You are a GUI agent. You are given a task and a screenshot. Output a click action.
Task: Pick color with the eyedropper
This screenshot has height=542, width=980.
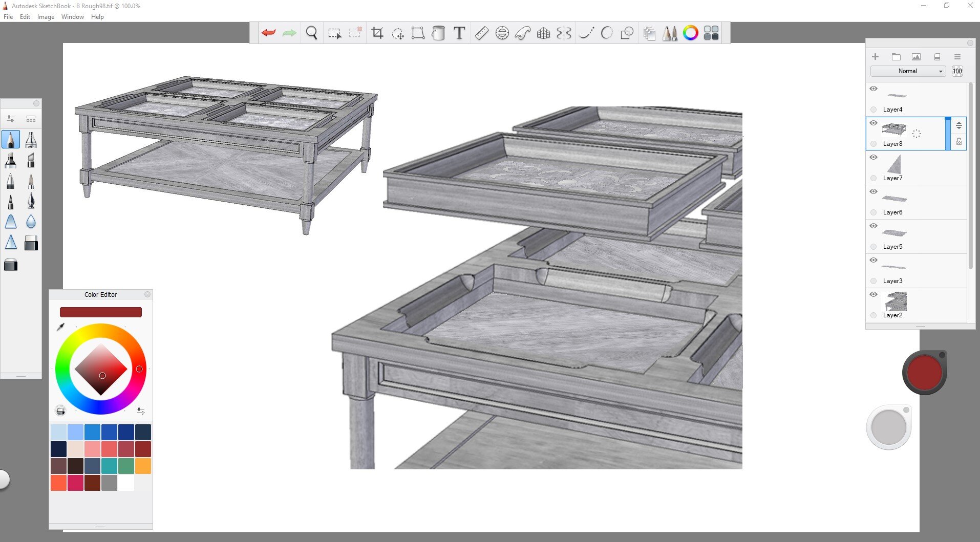click(60, 327)
